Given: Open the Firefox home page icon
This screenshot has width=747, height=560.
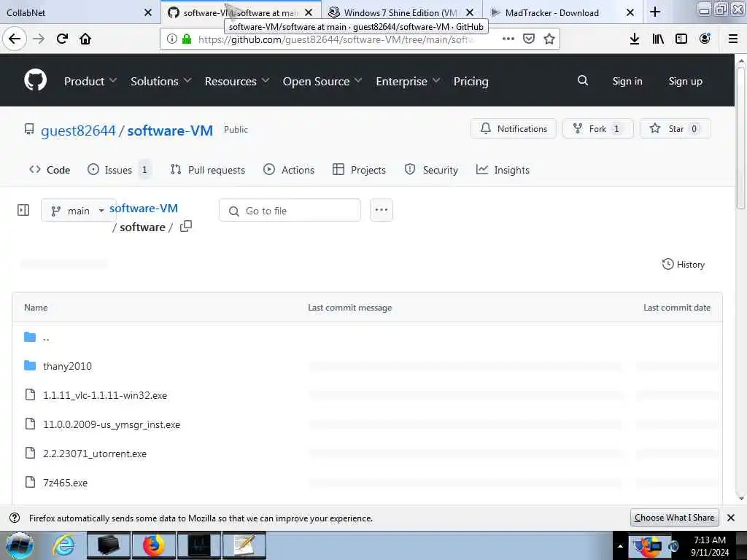Looking at the screenshot, I should click(x=85, y=39).
